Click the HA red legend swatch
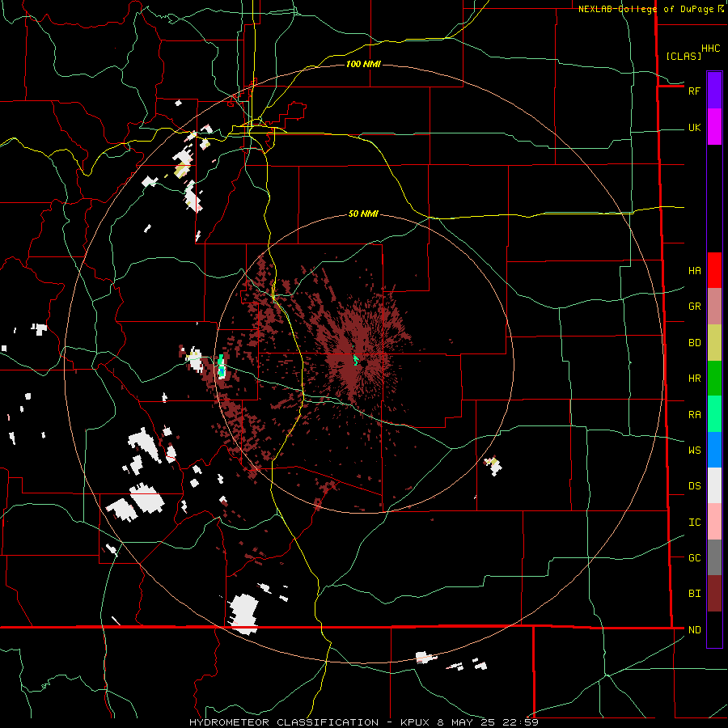728x728 pixels. pos(714,270)
